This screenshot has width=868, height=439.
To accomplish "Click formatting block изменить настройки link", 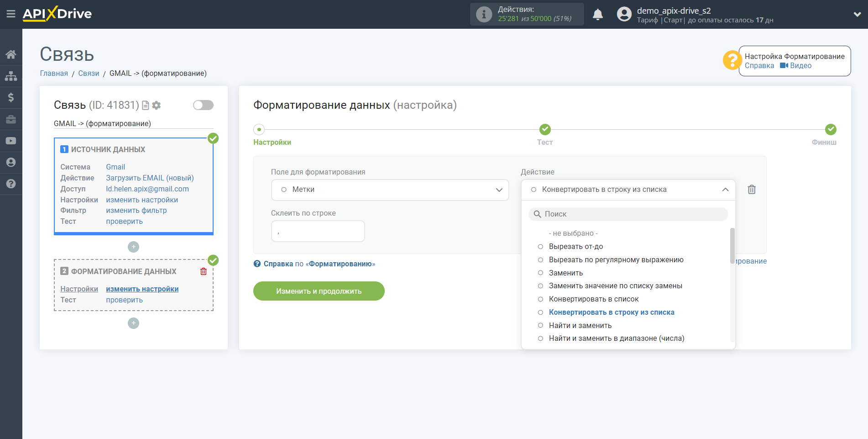I will 142,289.
